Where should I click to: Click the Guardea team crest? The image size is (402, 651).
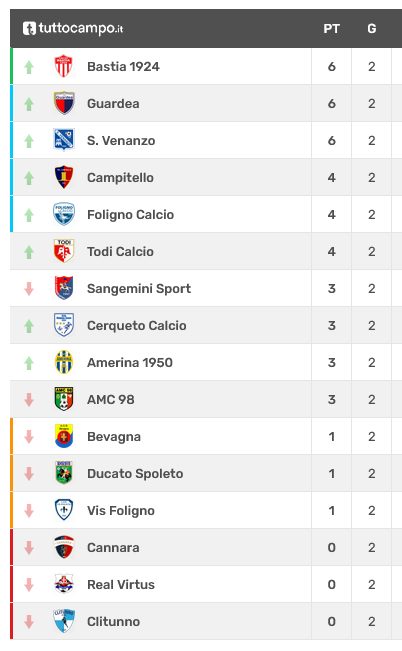[64, 103]
